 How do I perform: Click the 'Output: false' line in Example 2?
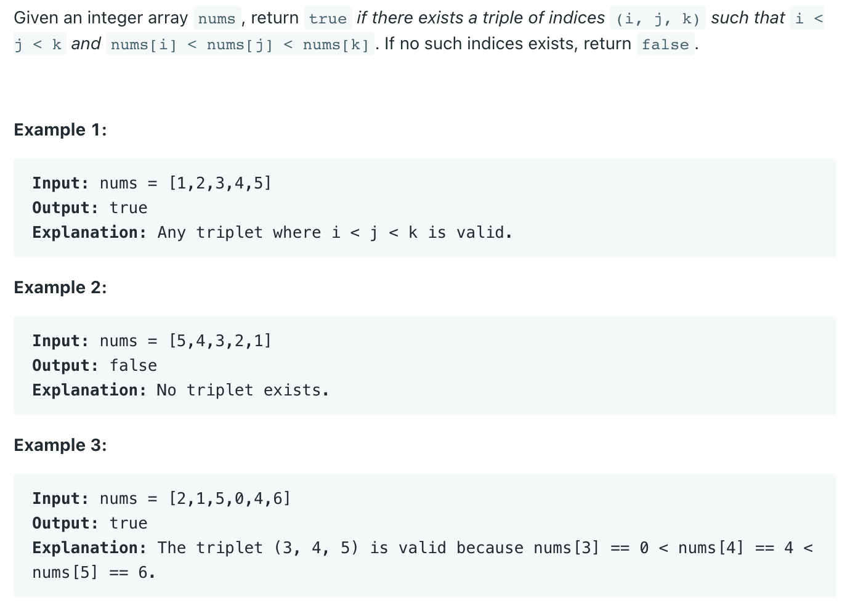(x=95, y=366)
